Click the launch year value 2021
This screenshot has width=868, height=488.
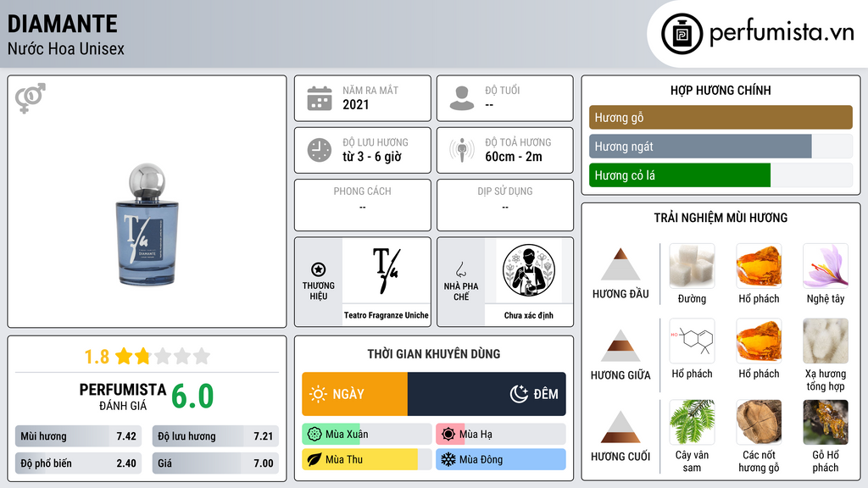(x=356, y=104)
